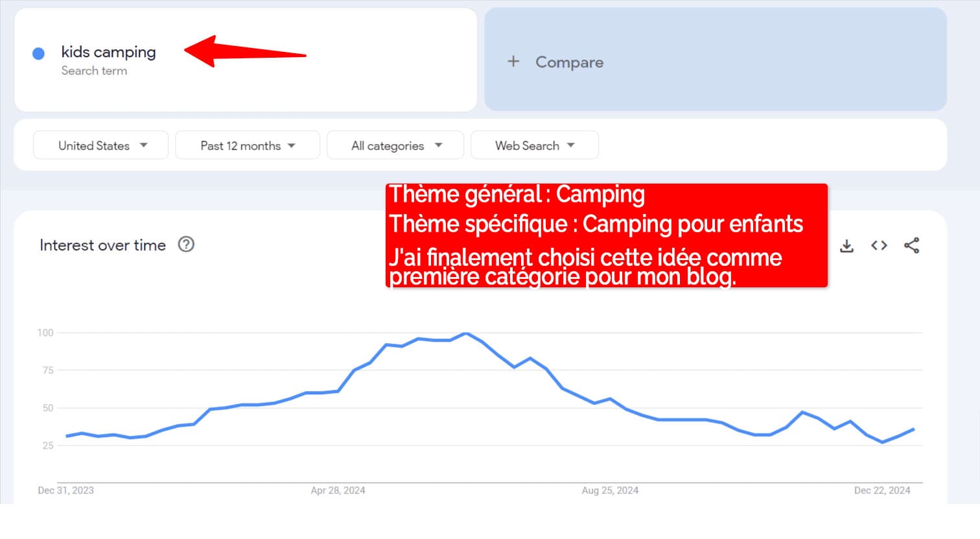980x539 pixels.
Task: Click the 100 value on the y-axis
Action: click(45, 333)
